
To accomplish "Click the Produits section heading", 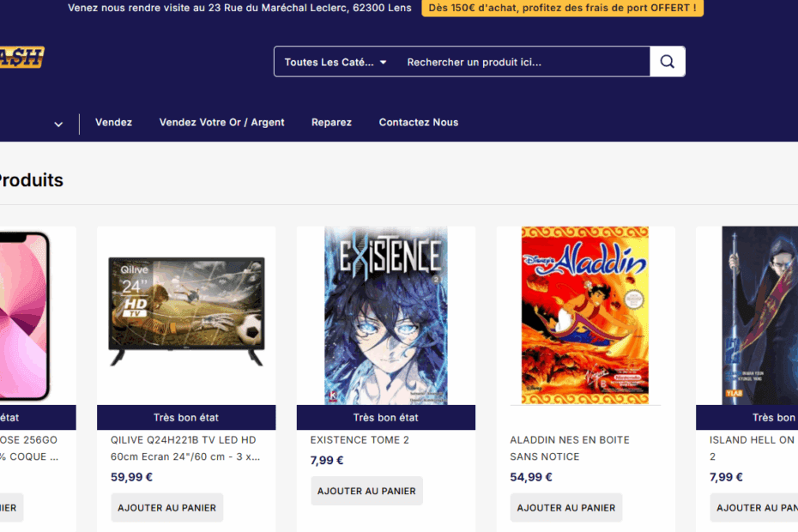I will [32, 180].
